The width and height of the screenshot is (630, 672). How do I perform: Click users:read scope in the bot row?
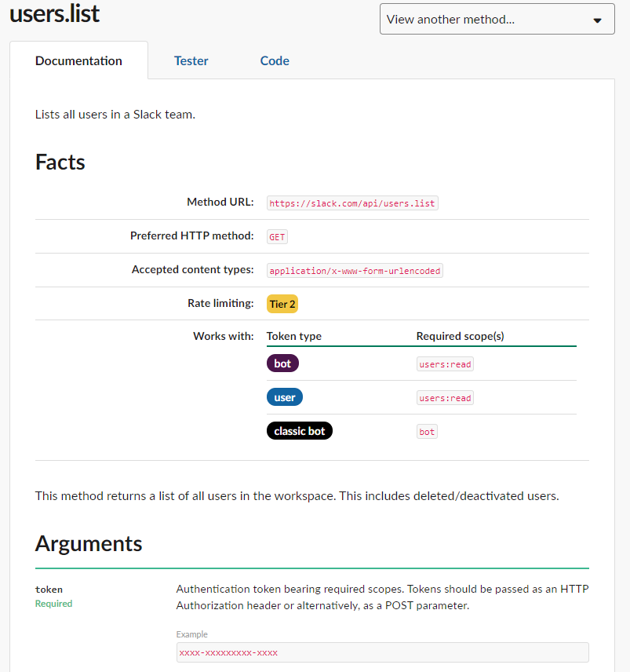pos(445,364)
